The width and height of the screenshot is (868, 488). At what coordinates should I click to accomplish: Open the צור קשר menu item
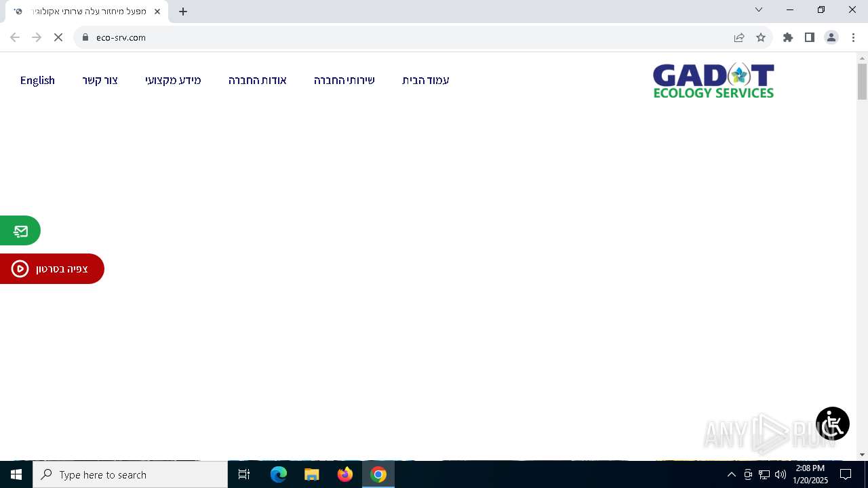pos(100,80)
